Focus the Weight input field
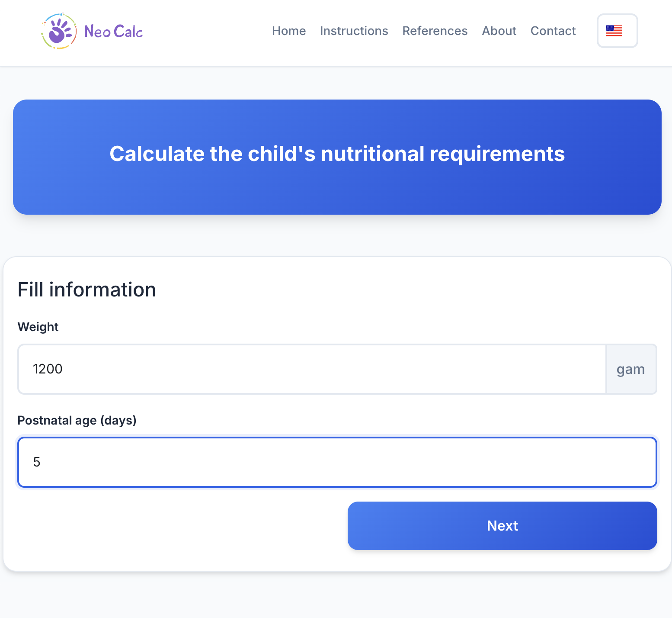Screen dimensions: 672x618 tap(312, 369)
